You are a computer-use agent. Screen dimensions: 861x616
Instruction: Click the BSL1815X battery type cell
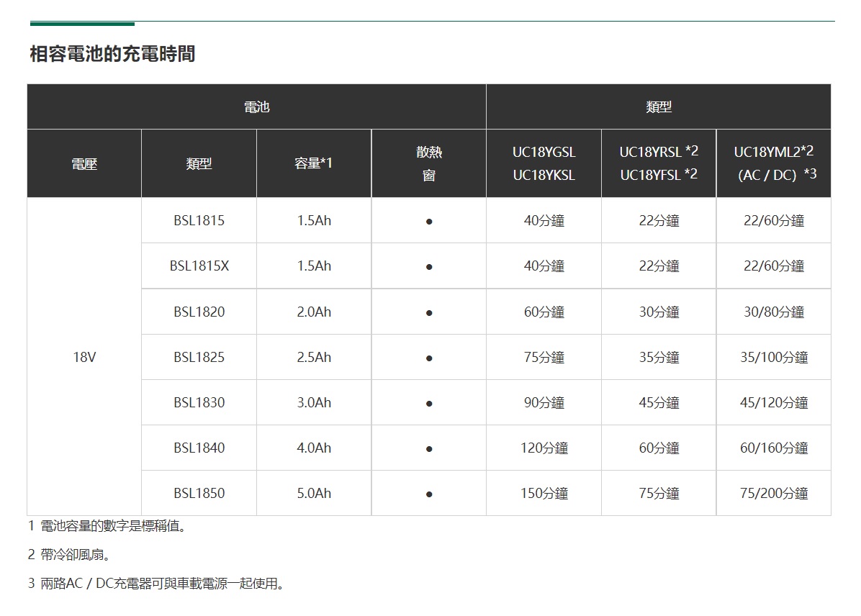pyautogui.click(x=199, y=266)
